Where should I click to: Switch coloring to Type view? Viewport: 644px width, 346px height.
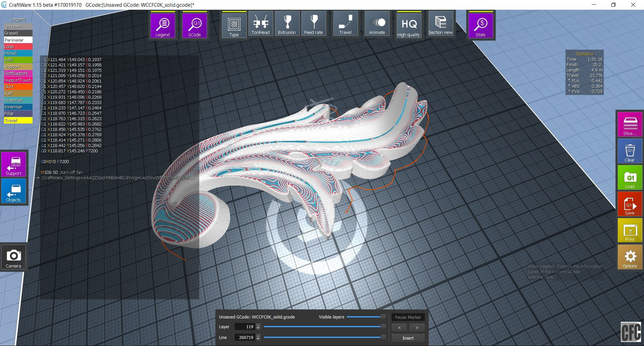point(234,25)
